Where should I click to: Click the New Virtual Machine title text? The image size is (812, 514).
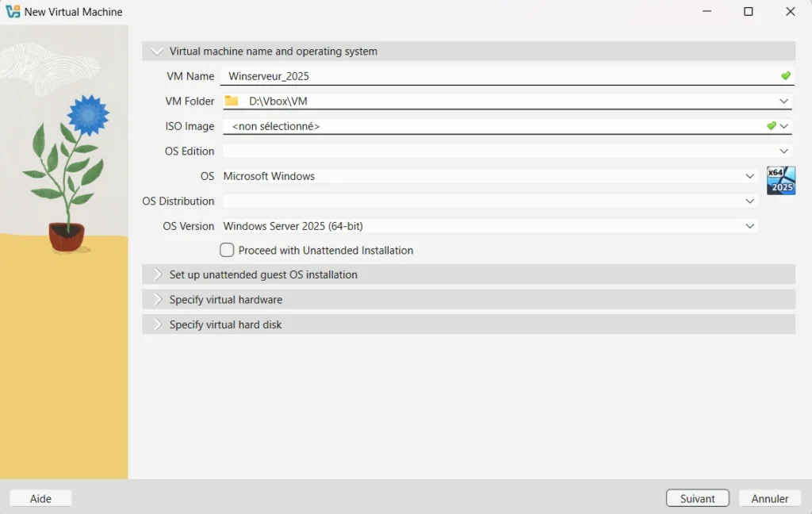(74, 11)
